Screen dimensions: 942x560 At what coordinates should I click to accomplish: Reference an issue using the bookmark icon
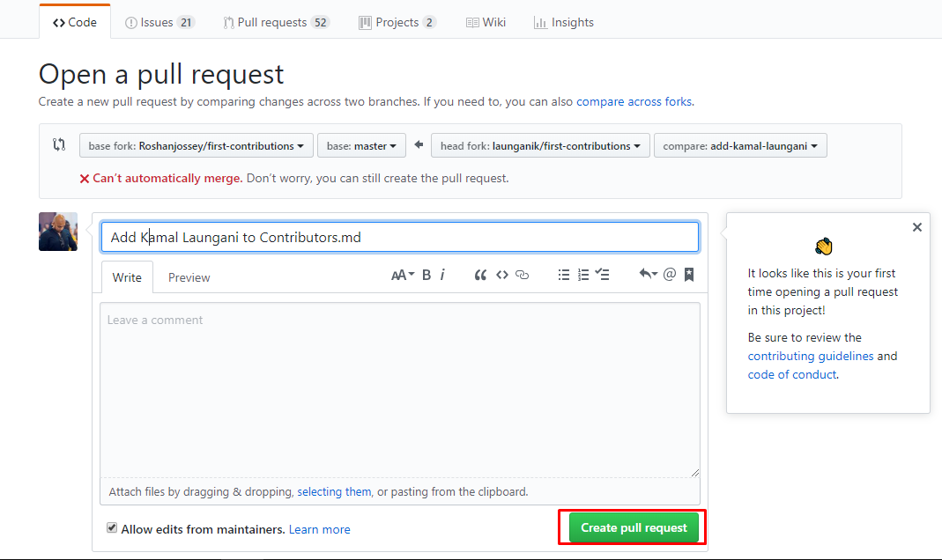pyautogui.click(x=688, y=275)
